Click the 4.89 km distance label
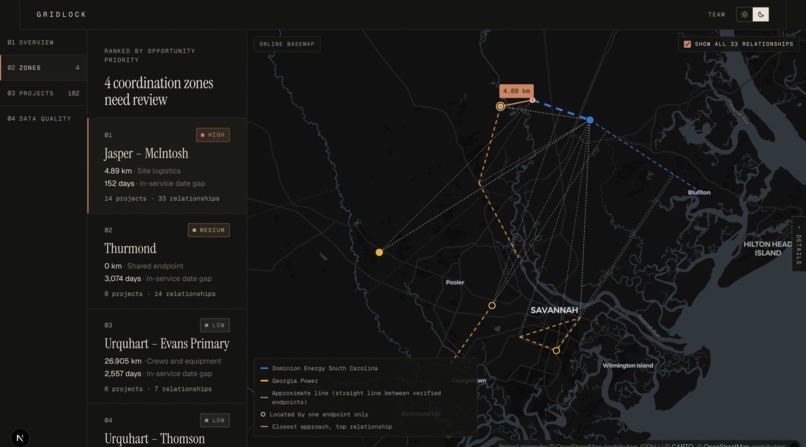The height and width of the screenshot is (447, 806). coord(516,91)
